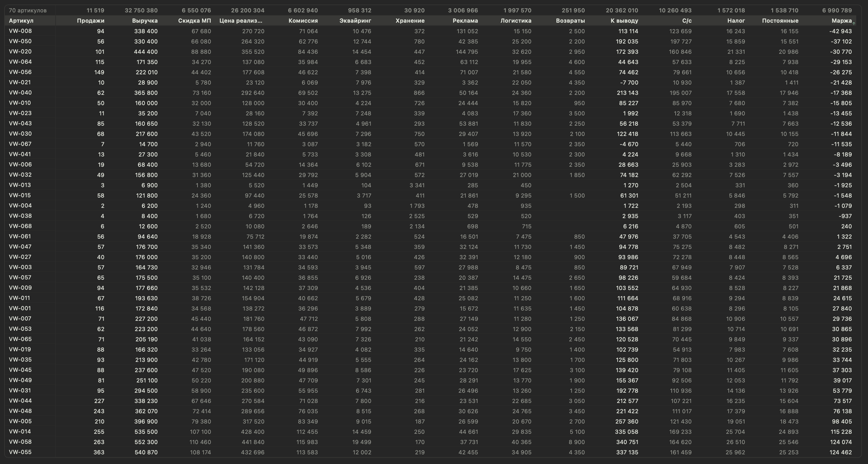The image size is (868, 464).
Task: Sort by the К выводу column header
Action: 624,21
